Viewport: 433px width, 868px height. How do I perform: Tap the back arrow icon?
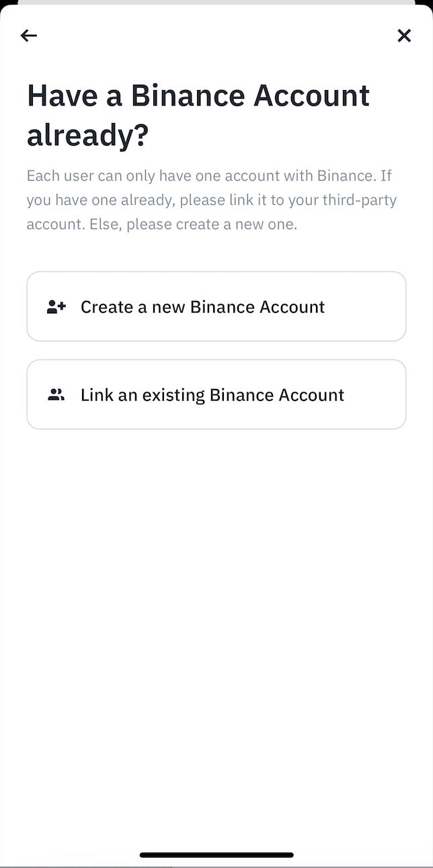29,36
